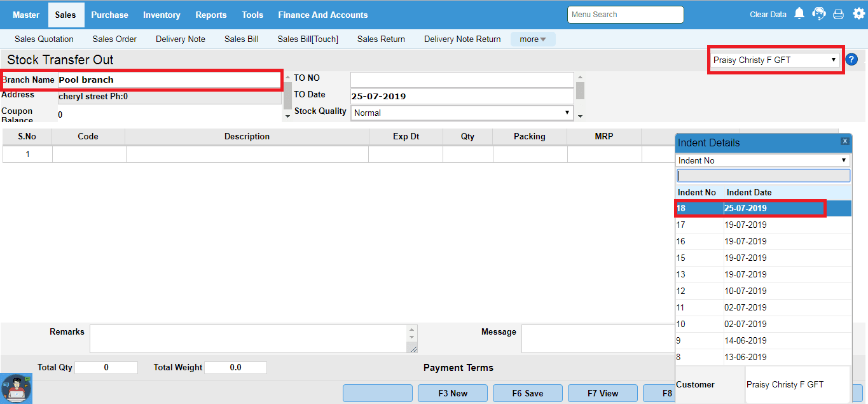Open the Tools menu

(x=252, y=15)
